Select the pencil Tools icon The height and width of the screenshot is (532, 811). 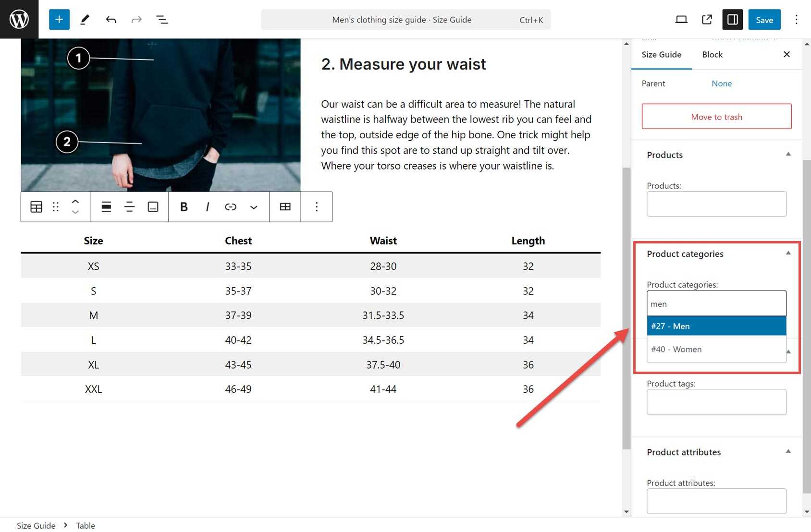click(x=85, y=19)
